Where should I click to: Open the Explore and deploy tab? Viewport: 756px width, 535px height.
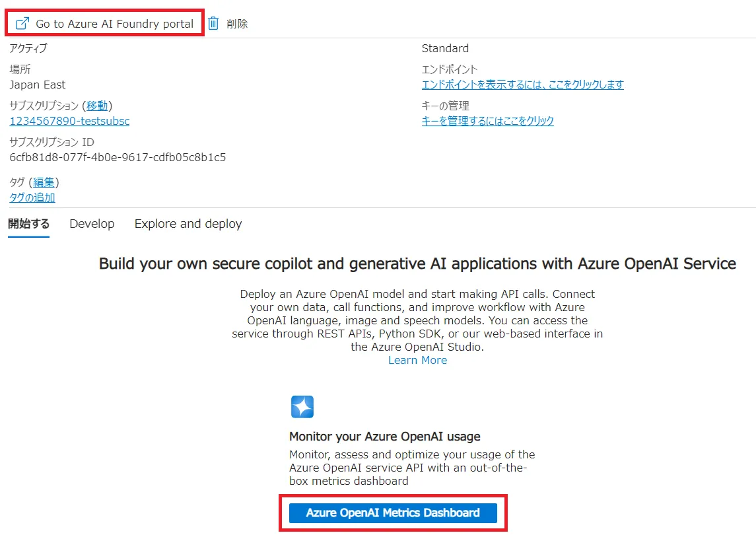pyautogui.click(x=188, y=224)
